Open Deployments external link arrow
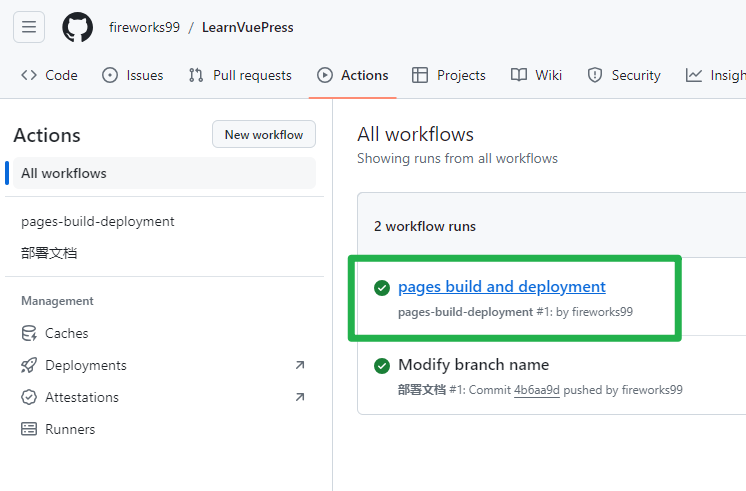Screen dimensions: 746x491 [x=300, y=365]
